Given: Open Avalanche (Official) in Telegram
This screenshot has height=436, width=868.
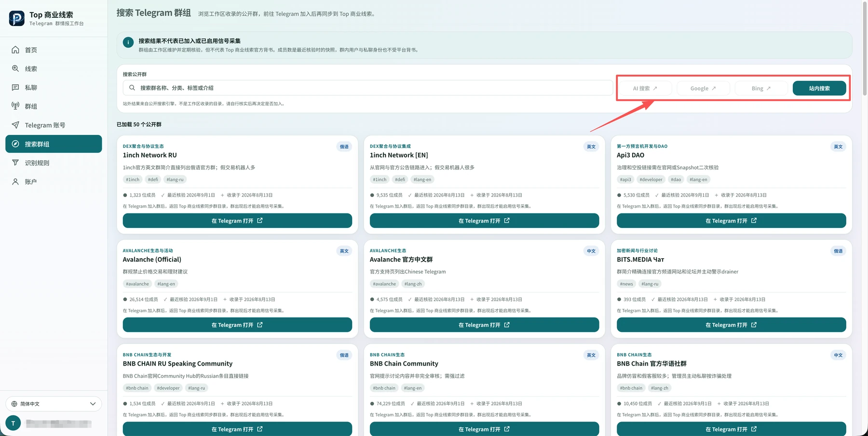Looking at the screenshot, I should point(237,325).
